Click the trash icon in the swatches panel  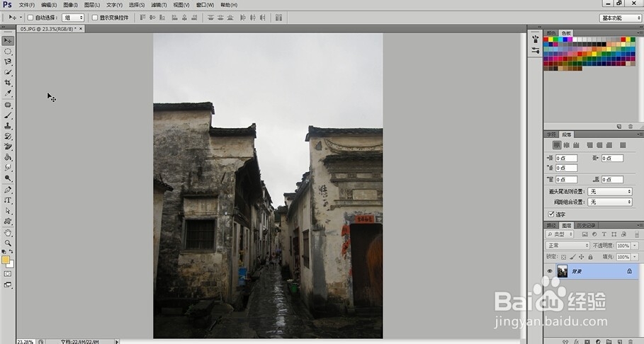point(631,127)
